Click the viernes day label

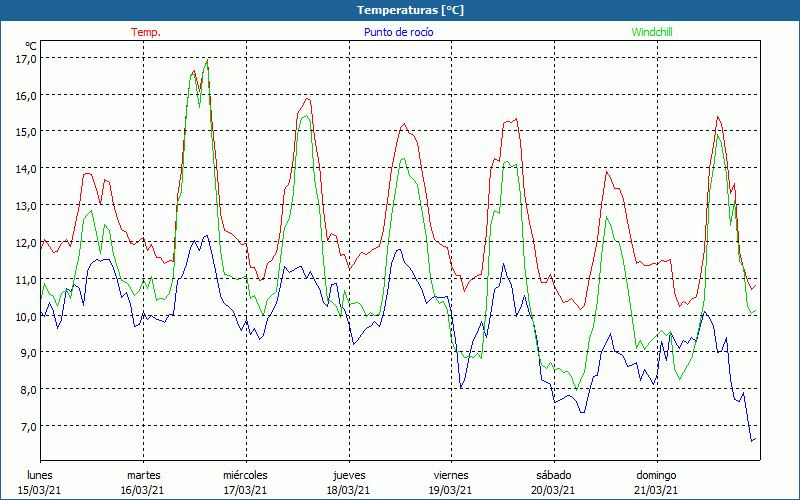click(451, 475)
